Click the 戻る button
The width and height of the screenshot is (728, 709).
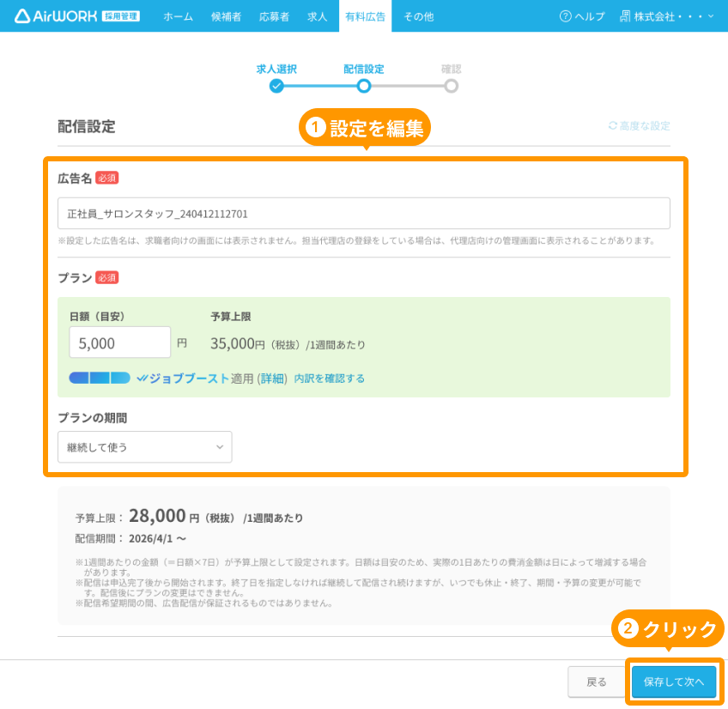[597, 682]
